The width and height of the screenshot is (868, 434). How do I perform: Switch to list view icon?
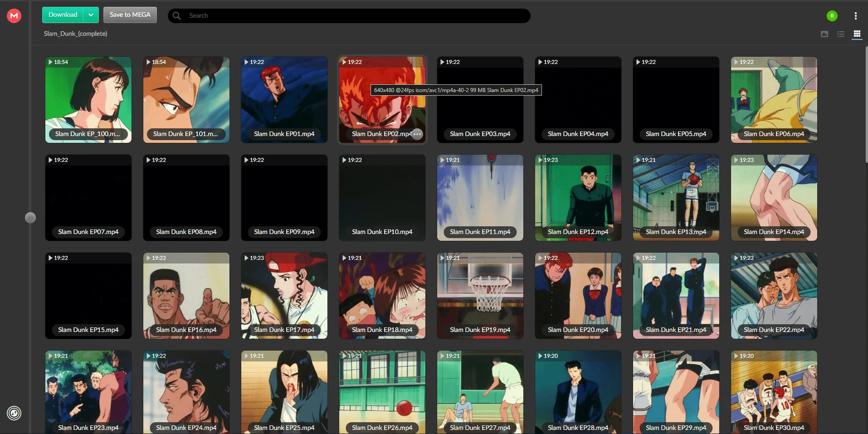click(841, 34)
